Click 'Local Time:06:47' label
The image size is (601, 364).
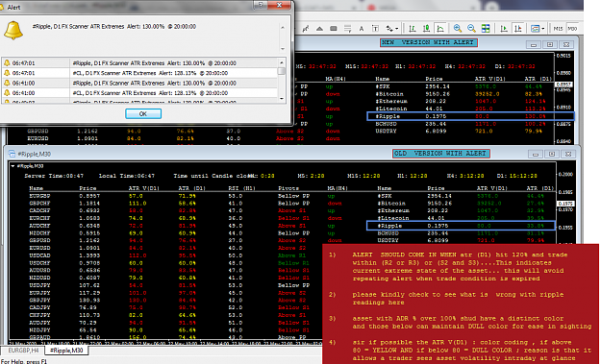click(x=127, y=176)
